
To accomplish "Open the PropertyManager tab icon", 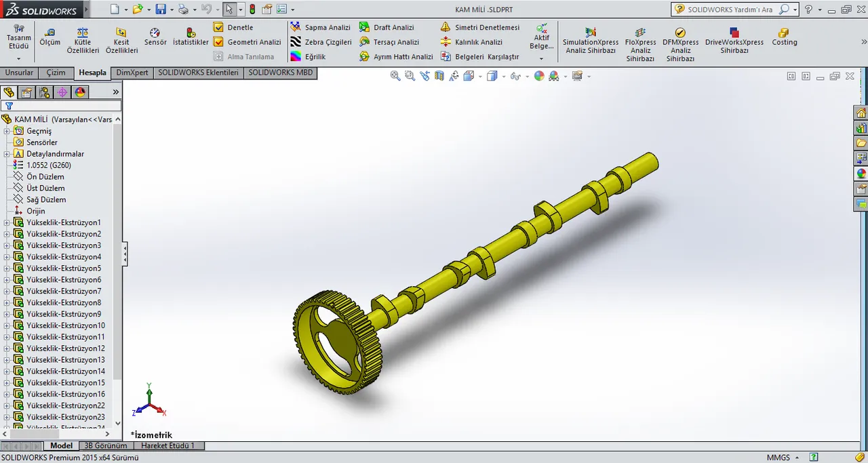I will [x=26, y=92].
